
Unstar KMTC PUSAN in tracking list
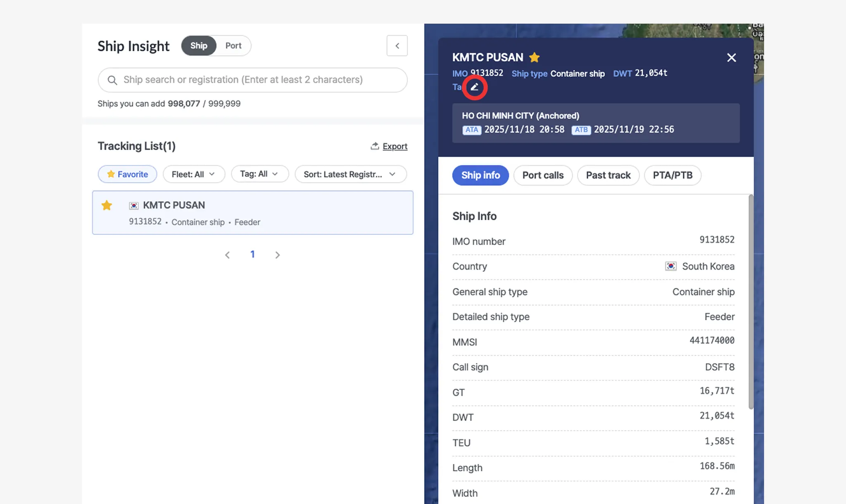(107, 205)
